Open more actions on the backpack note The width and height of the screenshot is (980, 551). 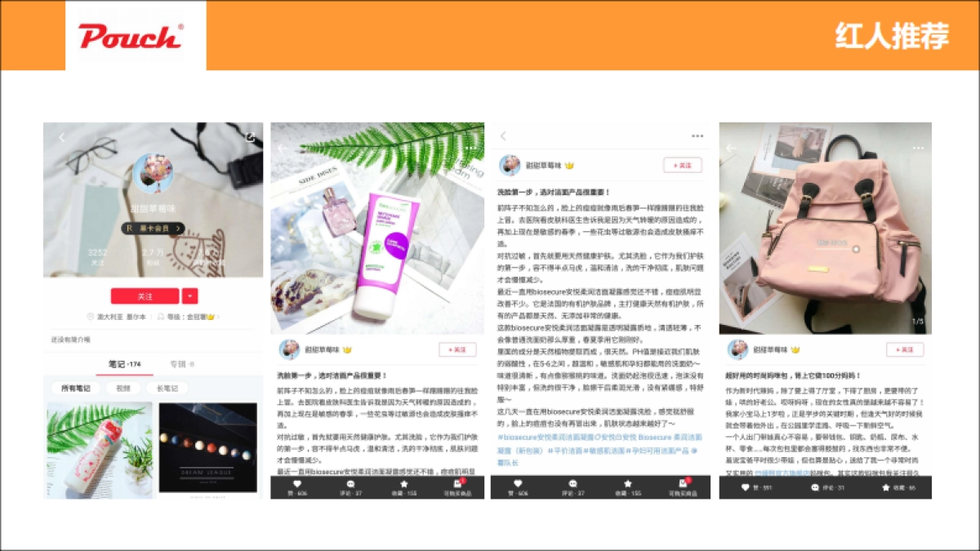click(x=919, y=148)
